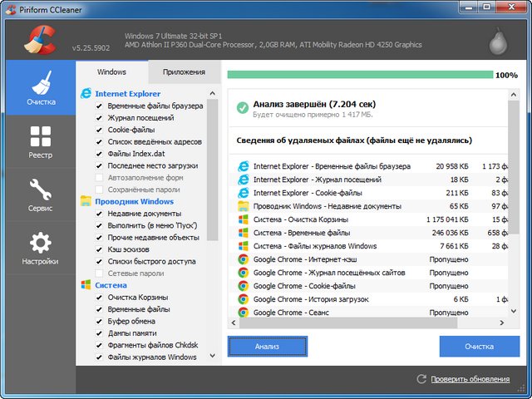Collapse the Internet Explorer category header
Viewport: 532px width, 399px height.
[127, 94]
